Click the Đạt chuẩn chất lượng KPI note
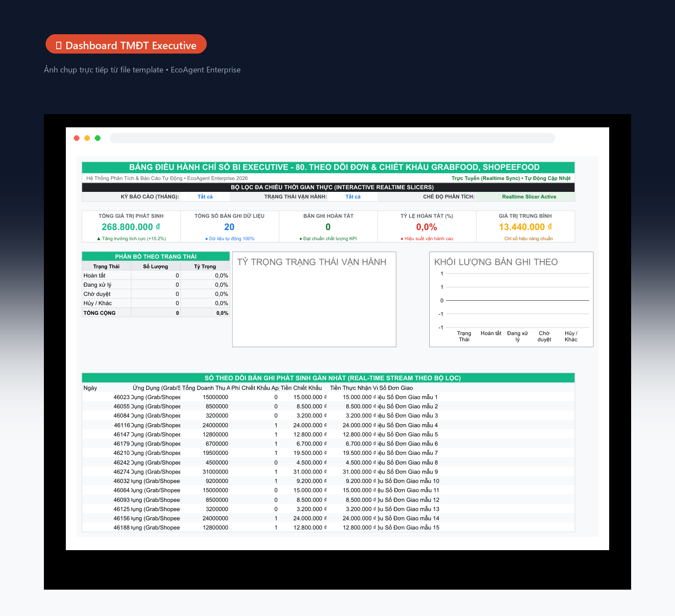Viewport: 675px width, 616px height. (x=328, y=239)
